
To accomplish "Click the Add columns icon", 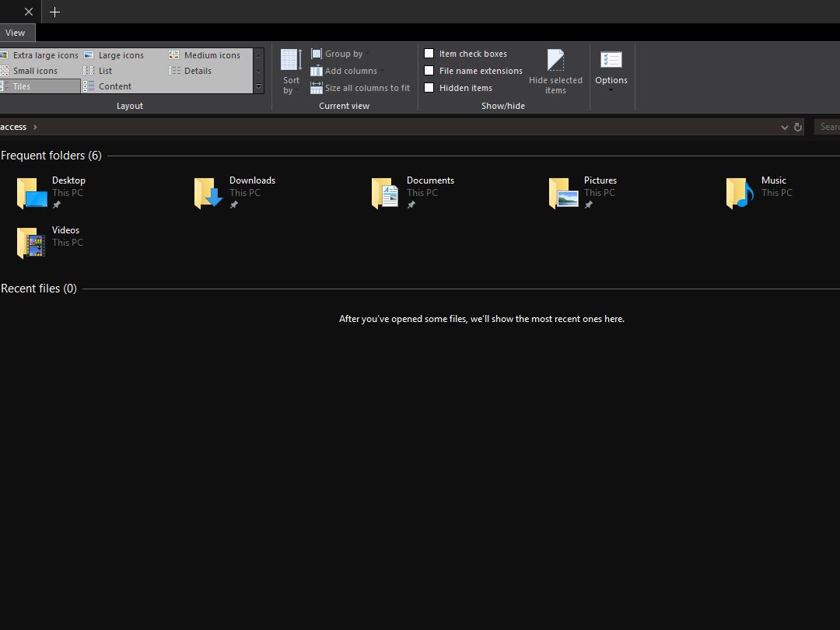I will click(x=317, y=71).
